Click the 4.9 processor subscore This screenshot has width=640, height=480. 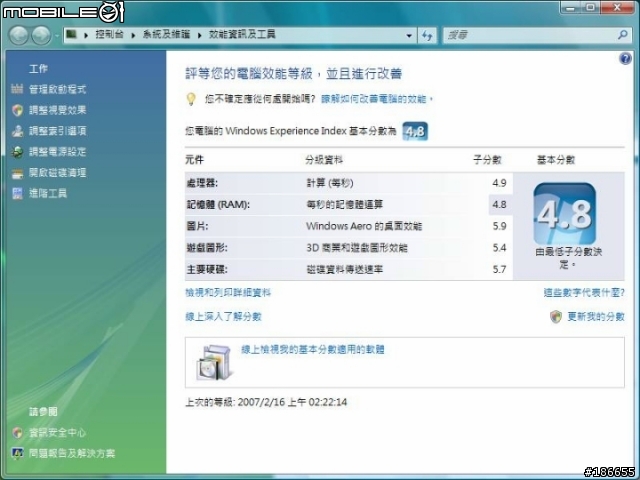pos(499,183)
